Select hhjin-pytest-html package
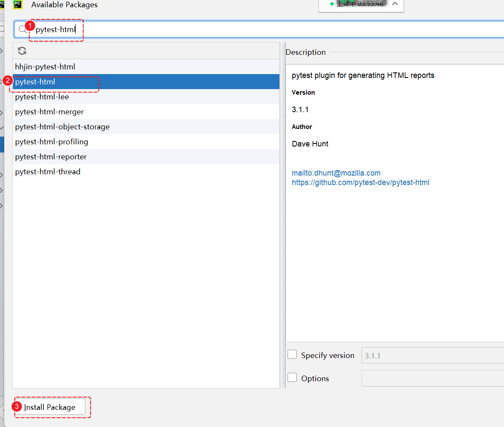The width and height of the screenshot is (504, 427). (146, 67)
